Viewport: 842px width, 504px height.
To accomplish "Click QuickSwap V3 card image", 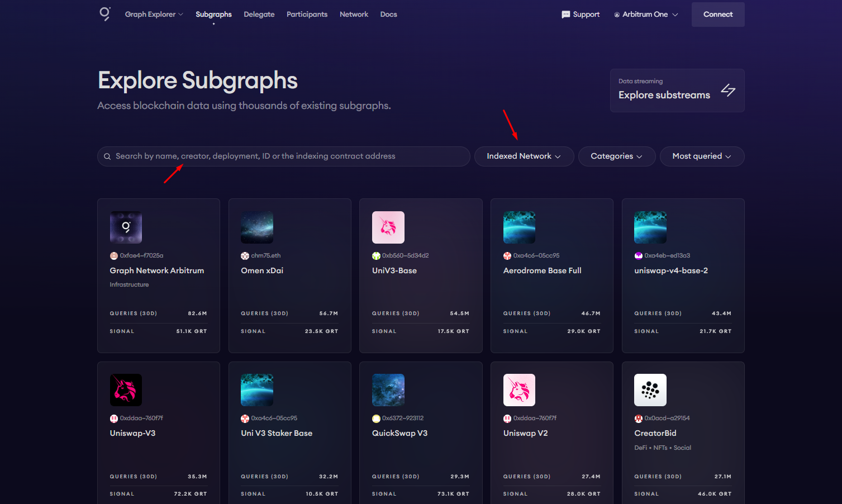I will 388,390.
